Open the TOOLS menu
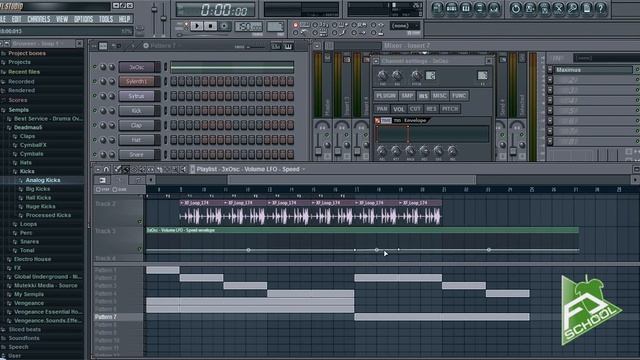640x360 pixels. 106,19
